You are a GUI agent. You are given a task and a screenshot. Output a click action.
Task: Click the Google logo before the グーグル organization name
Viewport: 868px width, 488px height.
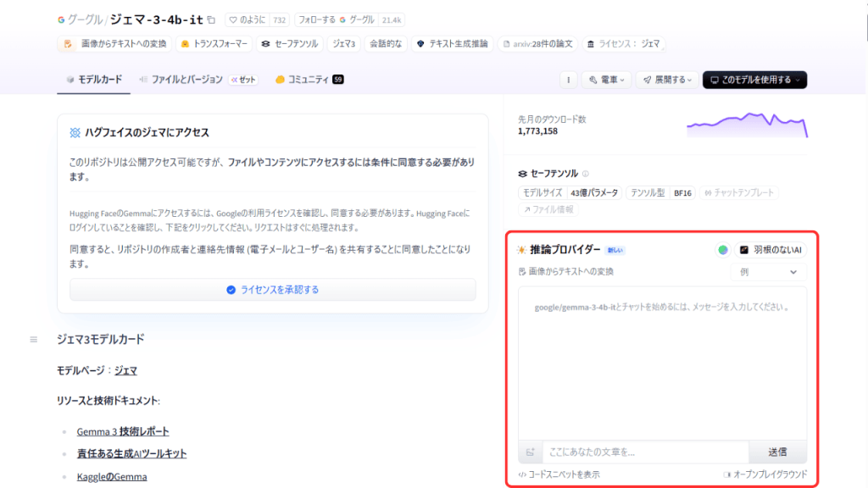[61, 20]
